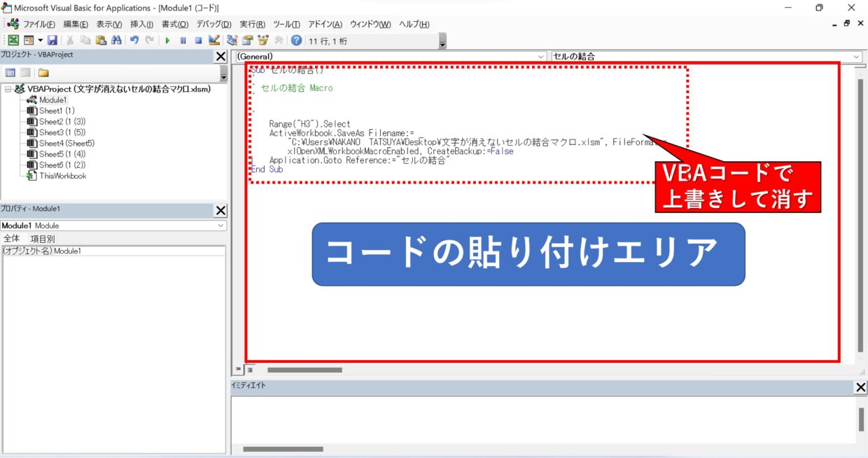
Task: Open the 挿入(I) menu
Action: click(141, 25)
